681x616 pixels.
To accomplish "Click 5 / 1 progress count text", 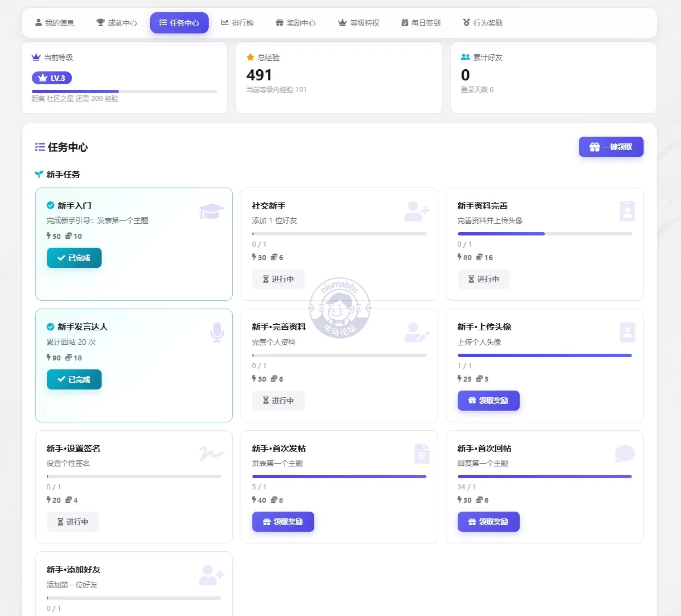I will coord(260,487).
